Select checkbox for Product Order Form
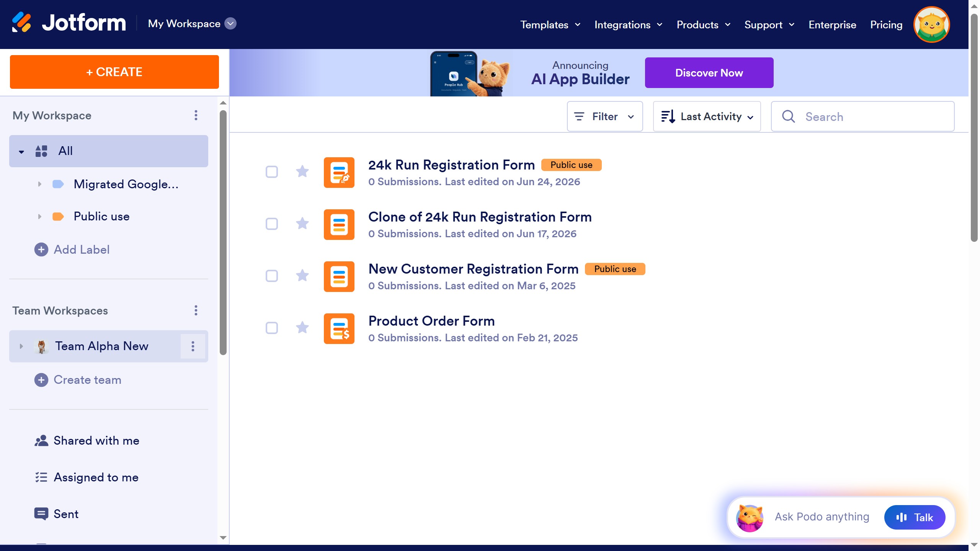 point(272,328)
